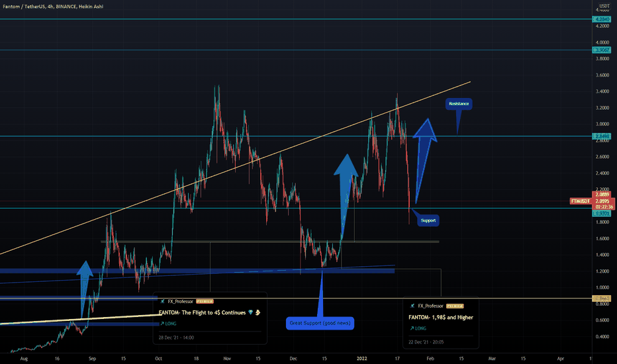Click the Feb label on the time axis
This screenshot has width=617, height=364.
tap(430, 359)
